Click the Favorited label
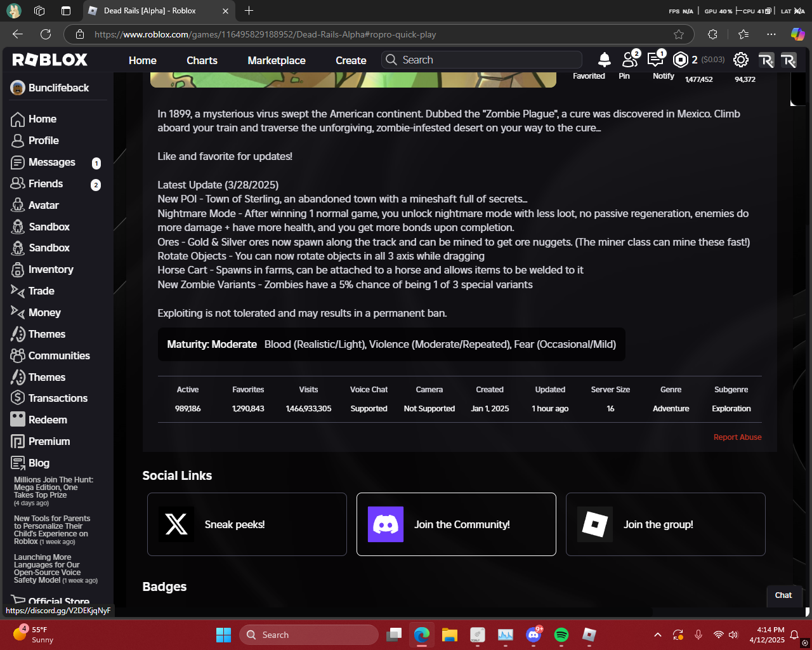The height and width of the screenshot is (650, 812). pos(589,76)
